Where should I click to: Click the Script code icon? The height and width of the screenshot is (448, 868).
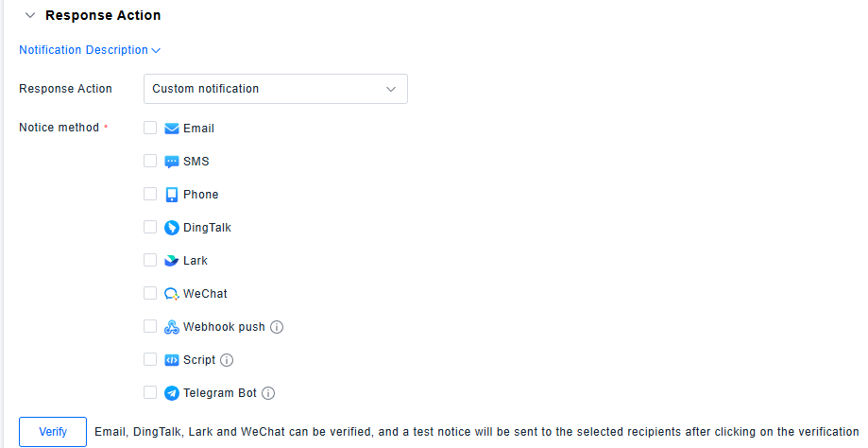[x=172, y=360]
